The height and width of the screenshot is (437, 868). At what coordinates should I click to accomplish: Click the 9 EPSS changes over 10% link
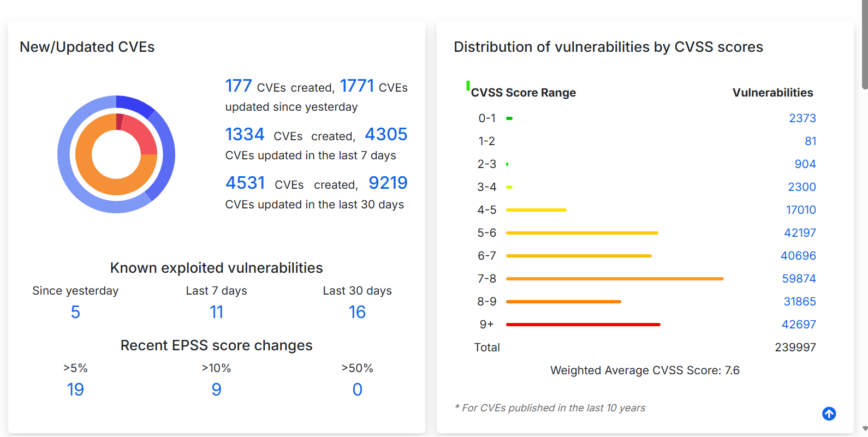tap(216, 390)
